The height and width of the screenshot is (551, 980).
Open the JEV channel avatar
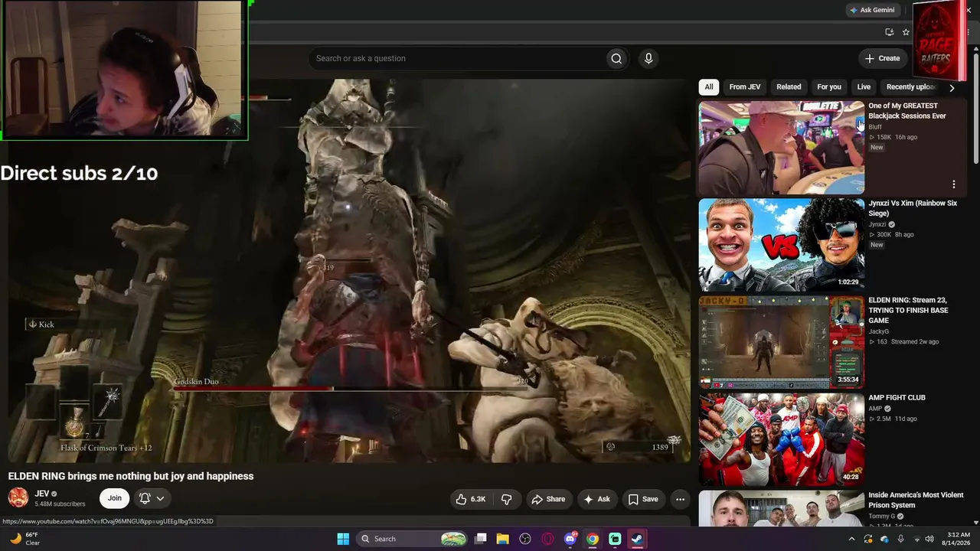[x=18, y=498]
